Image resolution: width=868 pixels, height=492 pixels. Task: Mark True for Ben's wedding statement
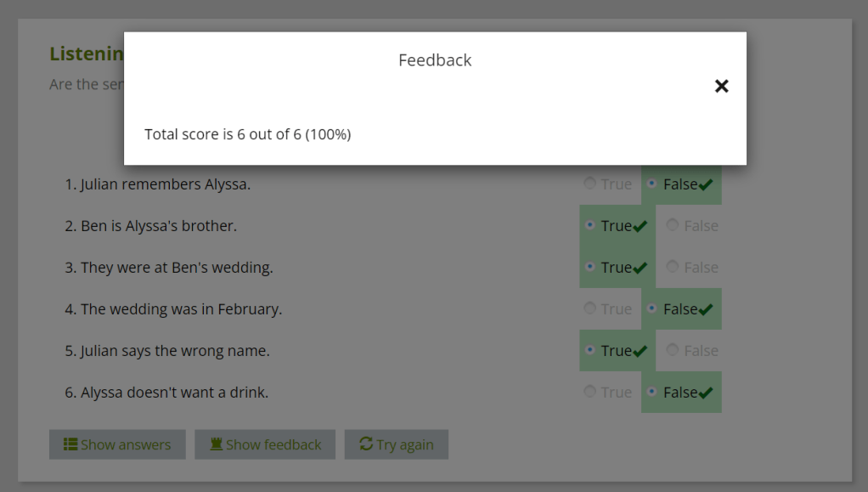590,267
